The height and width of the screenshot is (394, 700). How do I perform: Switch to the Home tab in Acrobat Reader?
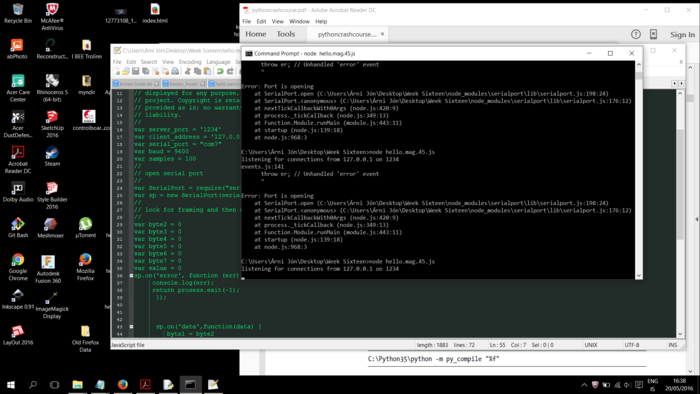256,34
